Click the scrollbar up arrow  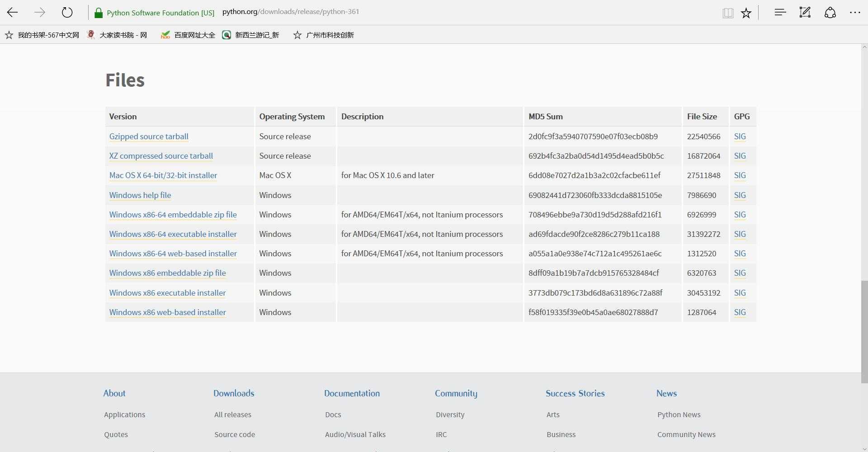864,47
